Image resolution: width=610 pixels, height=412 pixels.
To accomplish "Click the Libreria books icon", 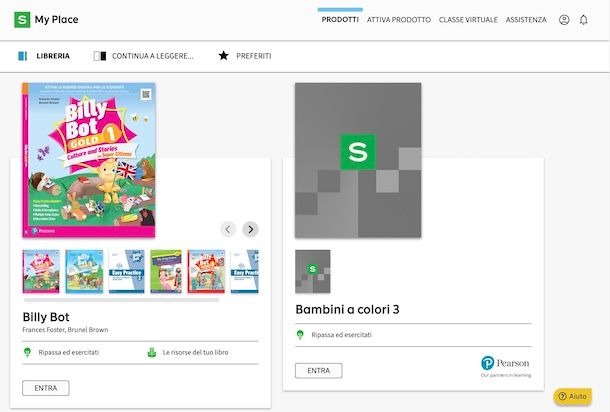I will click(23, 56).
